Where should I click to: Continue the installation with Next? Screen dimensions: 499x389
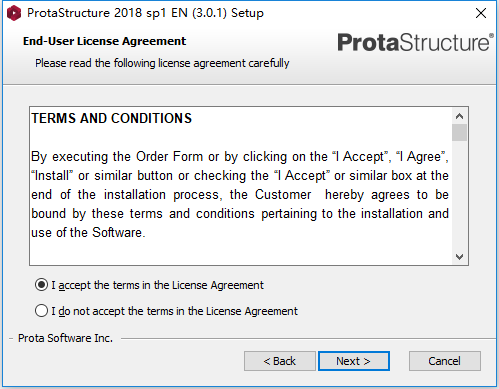click(x=354, y=361)
